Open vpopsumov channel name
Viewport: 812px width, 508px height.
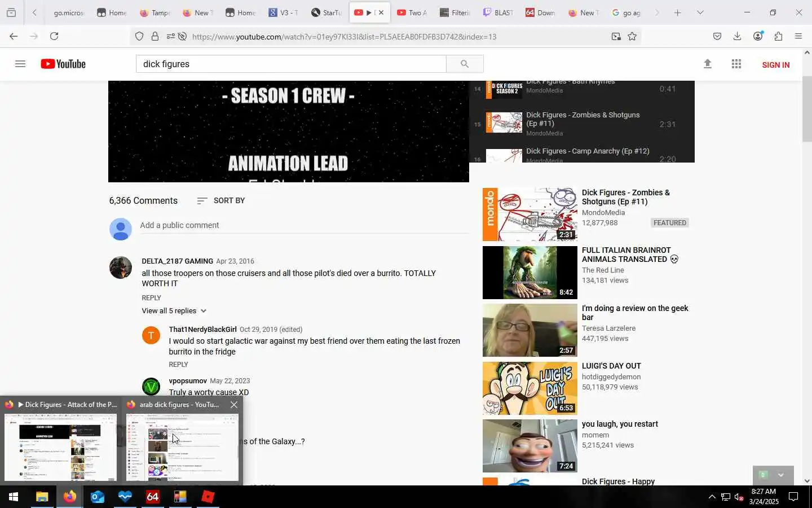click(188, 380)
